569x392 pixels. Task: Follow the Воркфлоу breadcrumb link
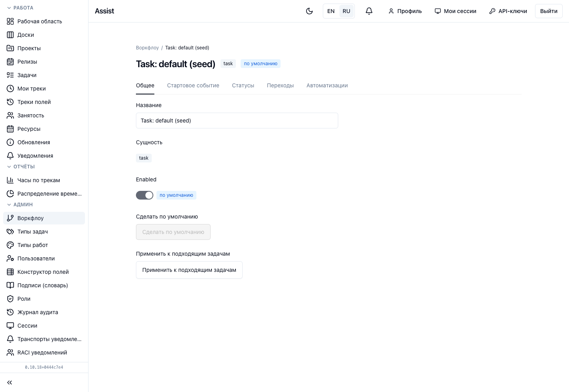pos(147,48)
